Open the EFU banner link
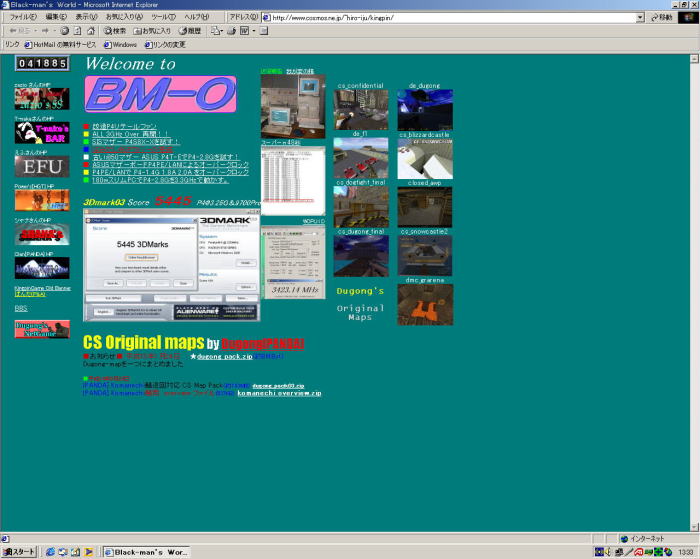 [42, 166]
